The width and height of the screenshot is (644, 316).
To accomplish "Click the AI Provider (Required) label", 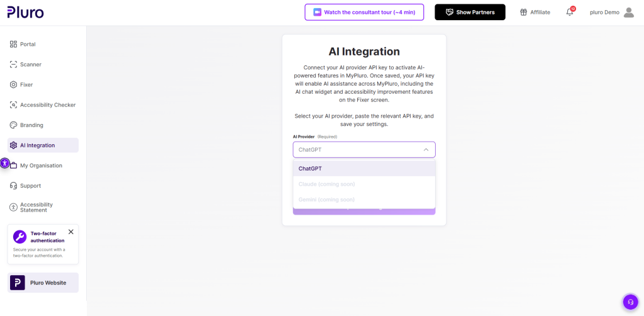I will [314, 137].
